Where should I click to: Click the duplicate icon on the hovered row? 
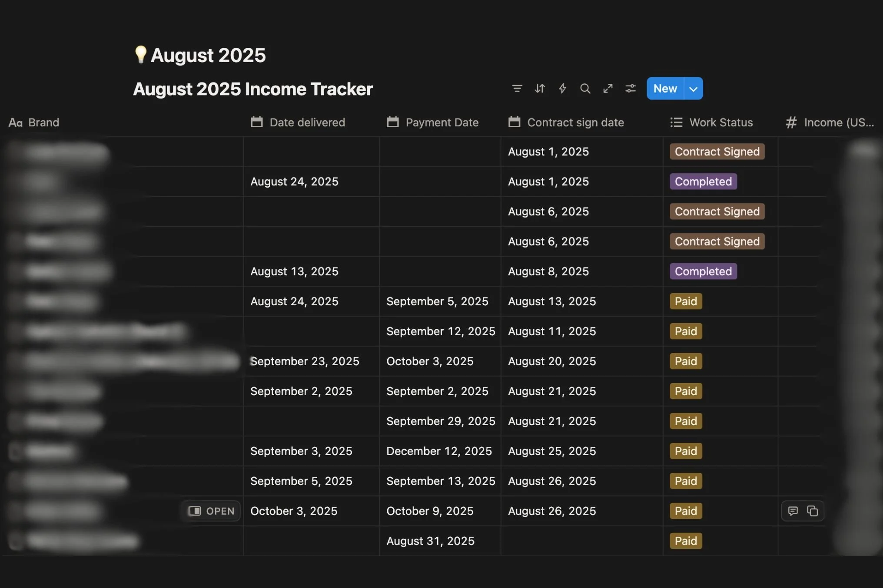tap(812, 511)
